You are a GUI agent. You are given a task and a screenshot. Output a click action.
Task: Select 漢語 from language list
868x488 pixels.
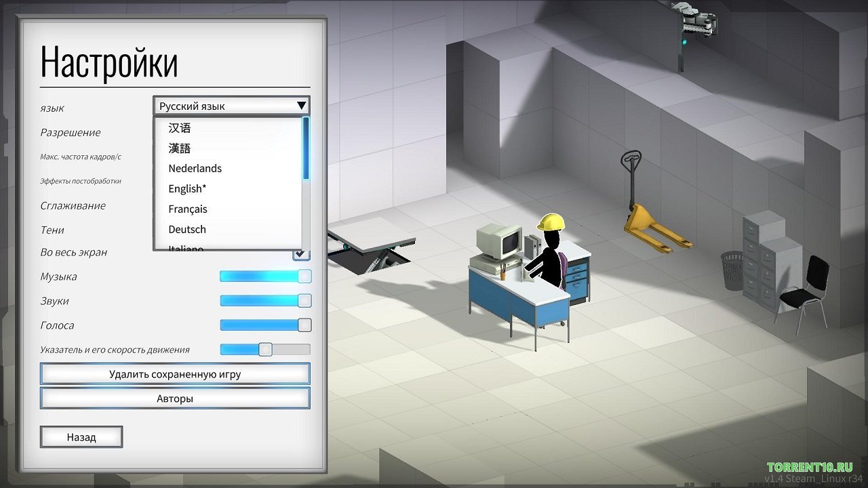coord(180,148)
